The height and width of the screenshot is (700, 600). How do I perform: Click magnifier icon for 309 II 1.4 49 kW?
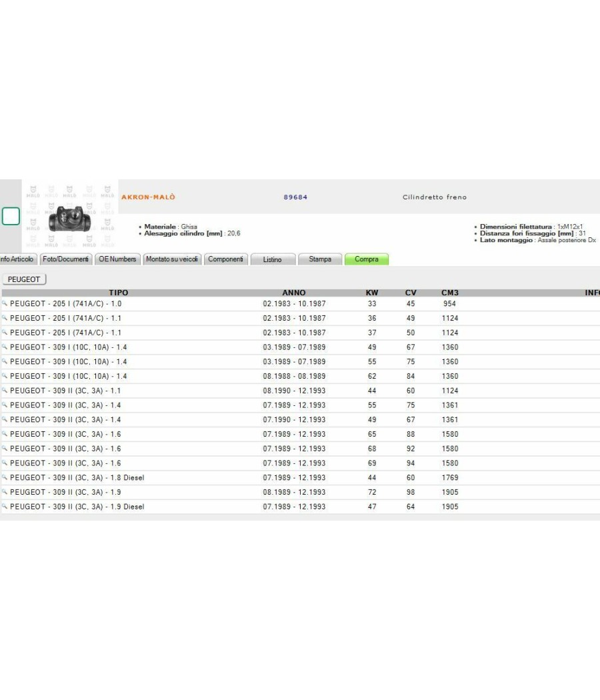(x=5, y=419)
